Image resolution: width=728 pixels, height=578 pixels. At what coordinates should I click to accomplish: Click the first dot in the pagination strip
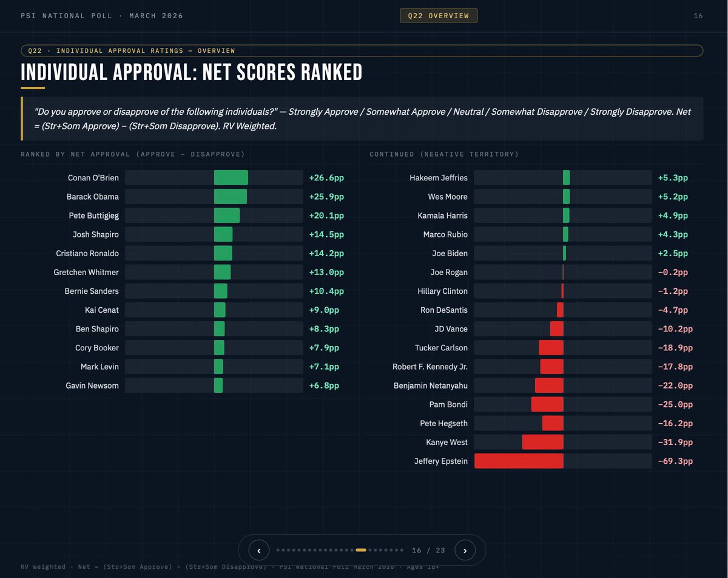278,550
